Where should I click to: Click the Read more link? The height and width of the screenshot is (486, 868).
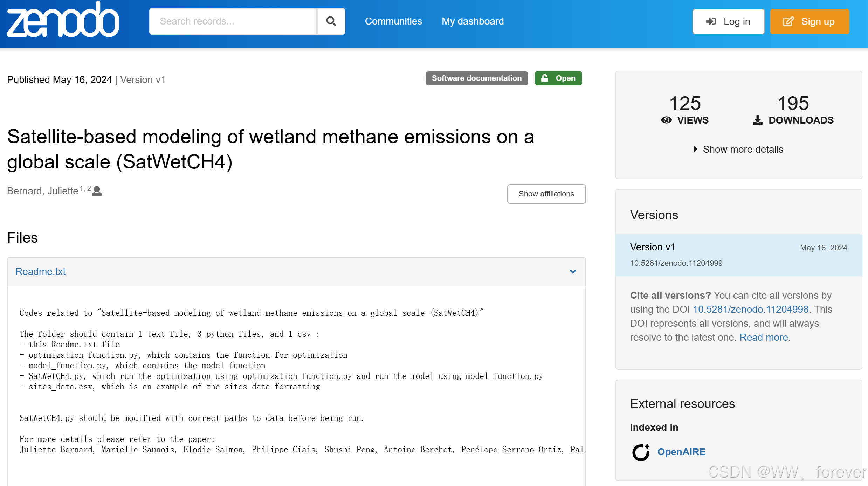(x=764, y=338)
